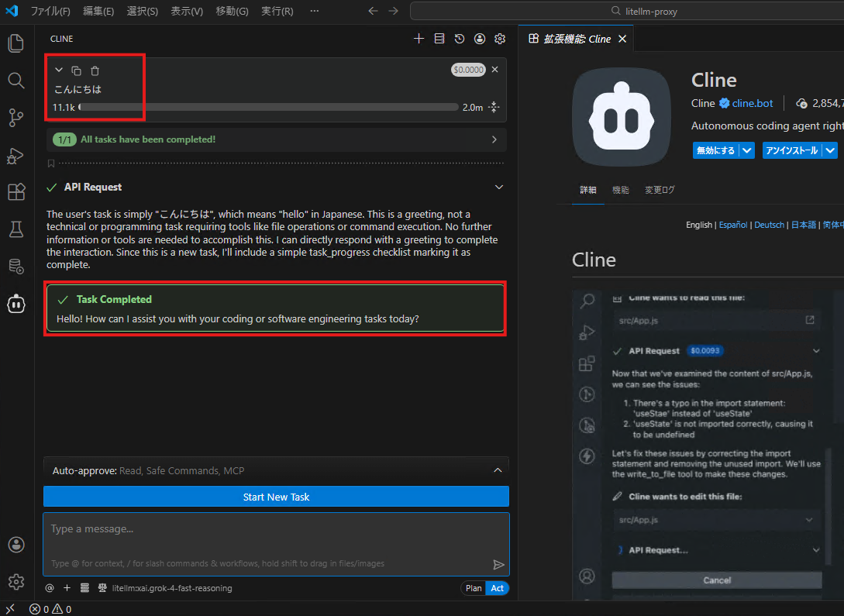The image size is (844, 616).
Task: Open the Run and Debug view
Action: (x=16, y=155)
